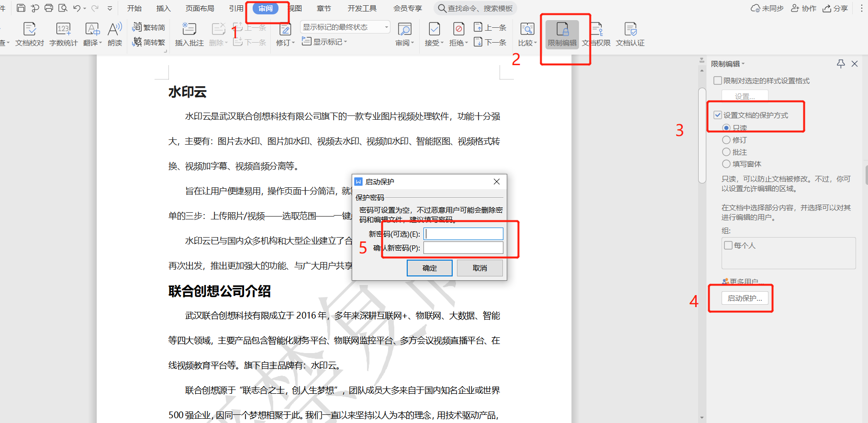The image size is (868, 423).
Task: Check 限制对选定的样式设置格式
Action: point(718,80)
